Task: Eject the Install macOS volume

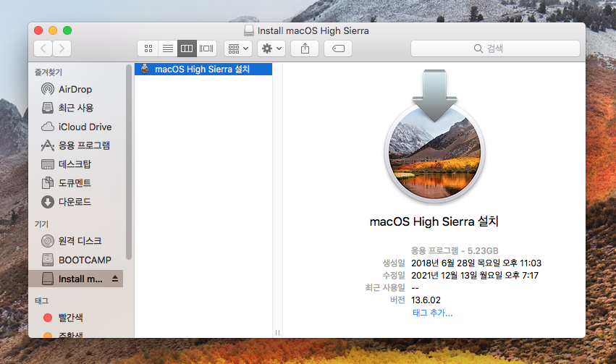Action: pos(114,279)
